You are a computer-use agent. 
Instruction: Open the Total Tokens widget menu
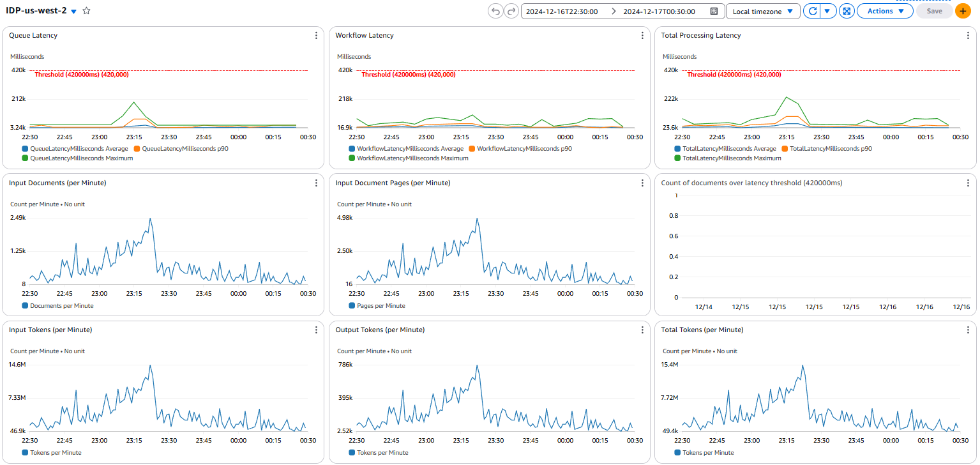(x=968, y=330)
